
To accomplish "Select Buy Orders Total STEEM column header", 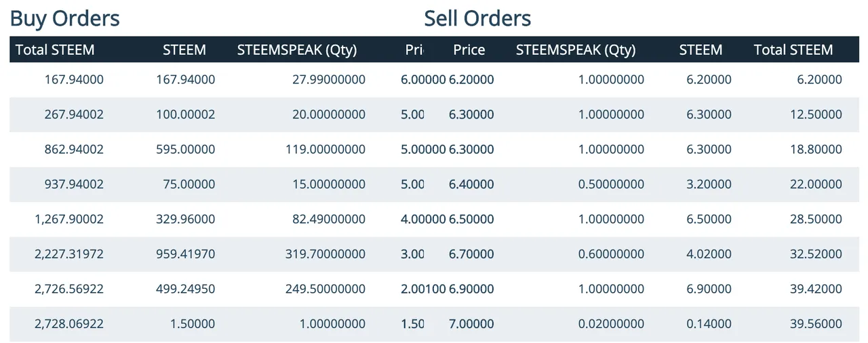I will [55, 49].
